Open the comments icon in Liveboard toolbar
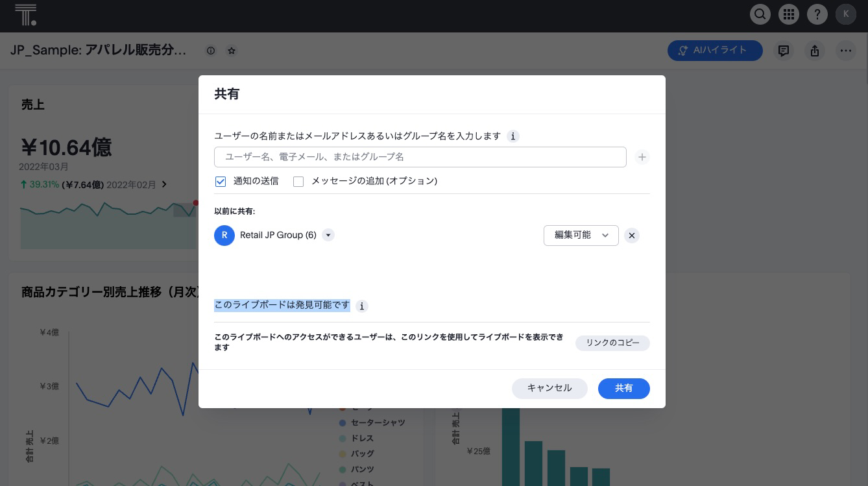This screenshot has width=868, height=486. point(784,51)
